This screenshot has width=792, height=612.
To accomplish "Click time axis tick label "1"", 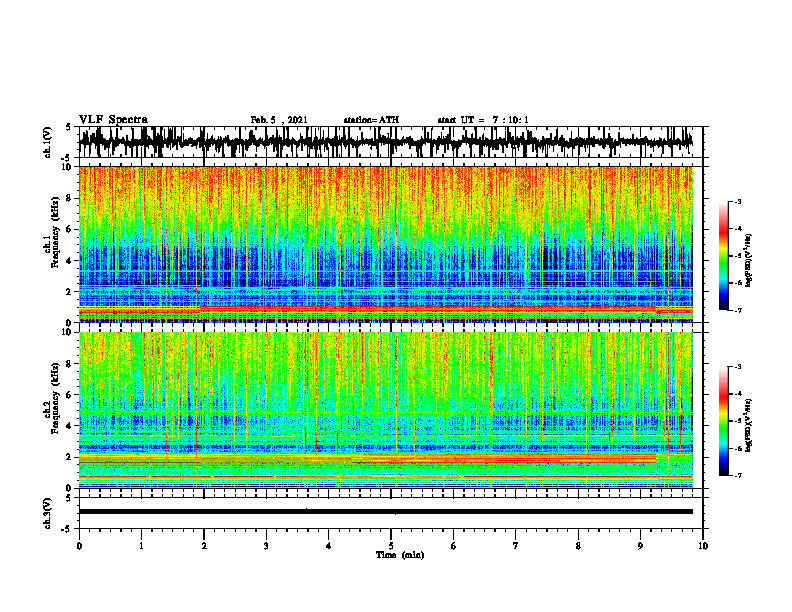I will (x=141, y=546).
